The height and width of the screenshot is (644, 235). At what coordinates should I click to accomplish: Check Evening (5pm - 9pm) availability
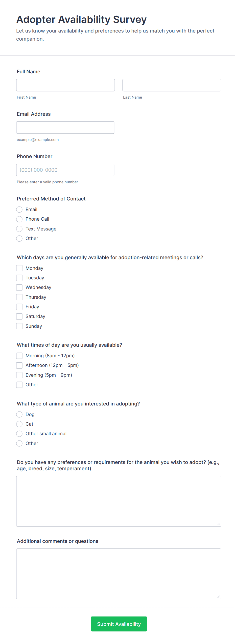[x=19, y=375]
